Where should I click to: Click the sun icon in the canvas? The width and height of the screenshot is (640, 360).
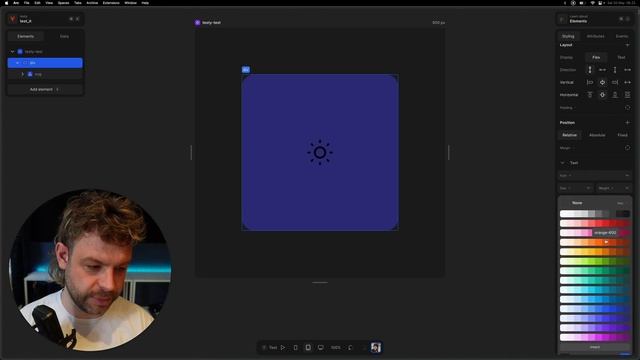320,152
